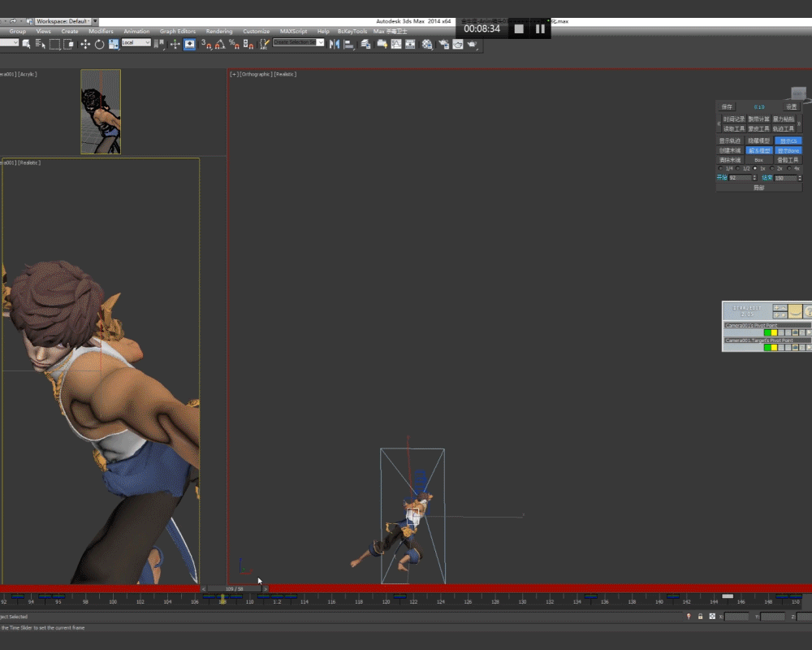Click the start frame field showing 92
Viewport: 812px width, 650px height.
click(x=740, y=178)
